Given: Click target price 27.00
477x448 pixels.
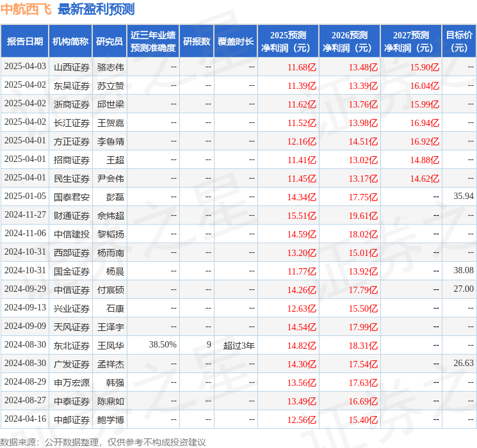Looking at the screenshot, I should (464, 289).
